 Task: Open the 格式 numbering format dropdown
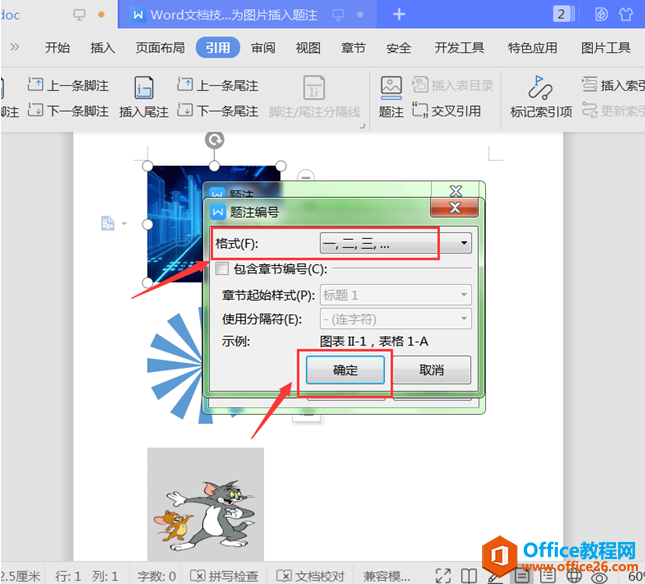point(395,243)
